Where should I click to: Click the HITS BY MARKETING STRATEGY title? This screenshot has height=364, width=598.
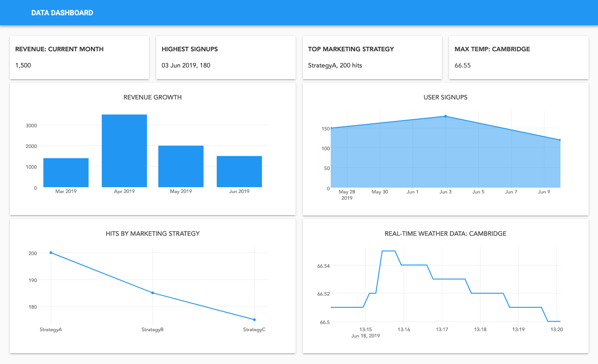(x=152, y=234)
